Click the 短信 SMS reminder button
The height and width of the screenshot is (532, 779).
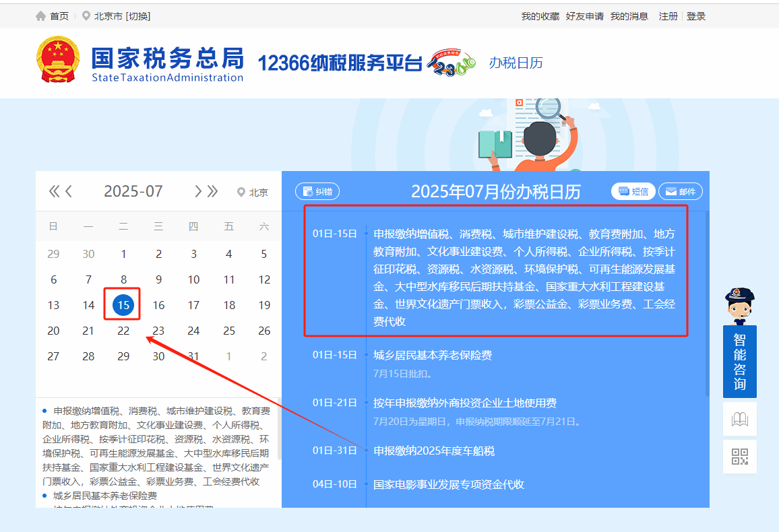pos(633,192)
